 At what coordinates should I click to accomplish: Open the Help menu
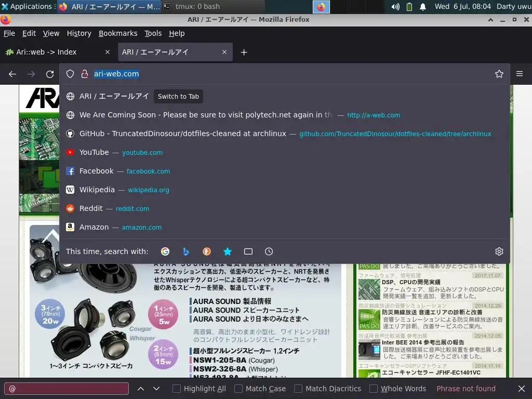pos(177,33)
